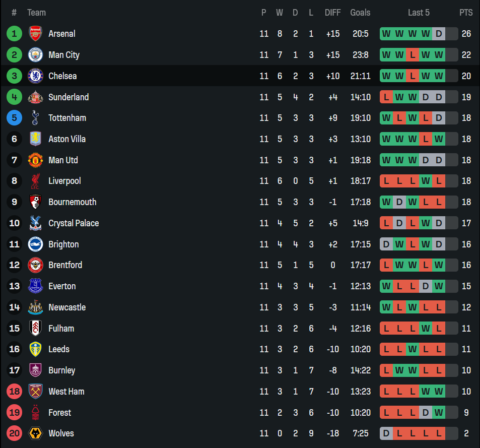Open the Leeds club badge
Screen dimensions: 480x448
[x=36, y=349]
